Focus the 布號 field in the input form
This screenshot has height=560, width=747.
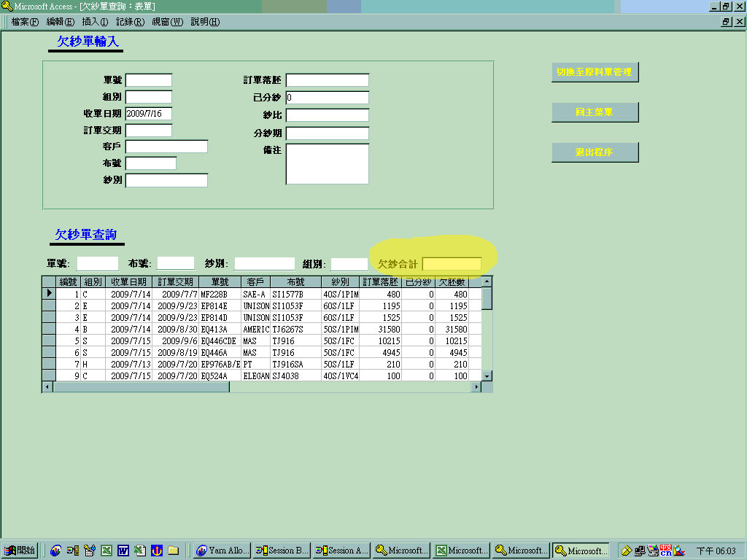coord(151,163)
